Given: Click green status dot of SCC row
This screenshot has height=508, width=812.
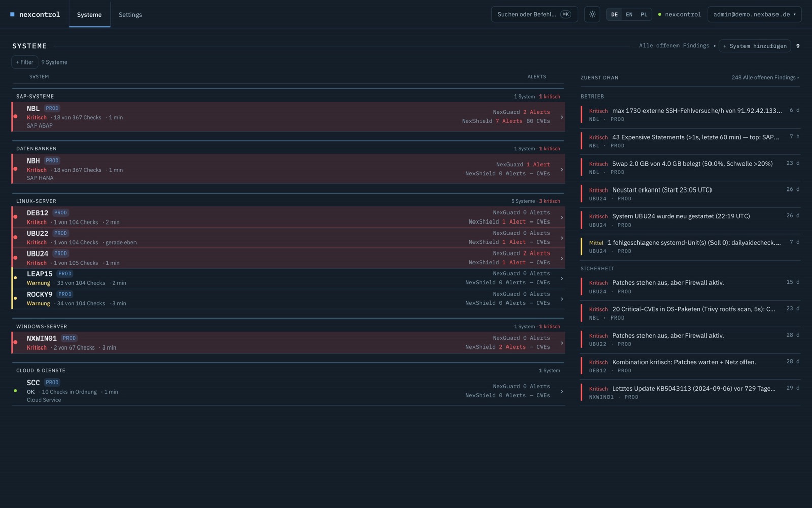Looking at the screenshot, I should (15, 391).
